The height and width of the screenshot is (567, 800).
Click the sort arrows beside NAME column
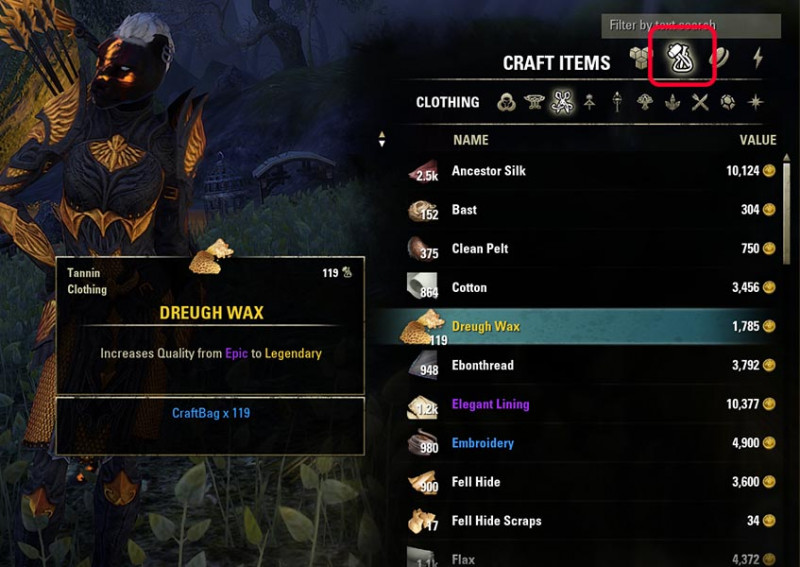[382, 139]
